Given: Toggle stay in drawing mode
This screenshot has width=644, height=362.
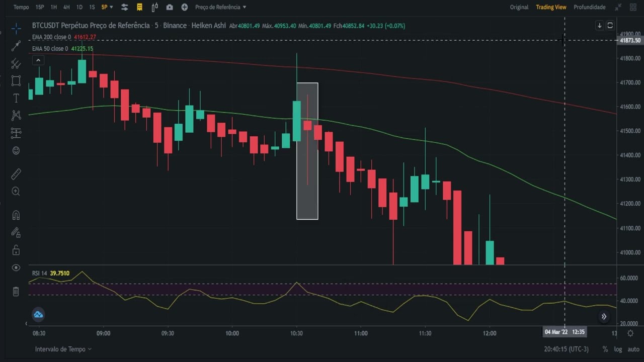Looking at the screenshot, I should [x=16, y=232].
